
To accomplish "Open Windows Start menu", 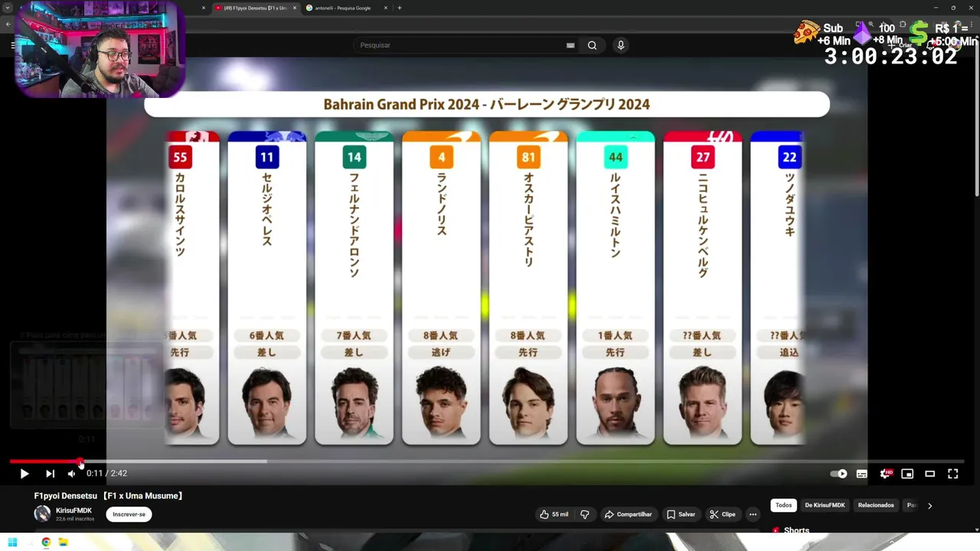I will 12,543.
